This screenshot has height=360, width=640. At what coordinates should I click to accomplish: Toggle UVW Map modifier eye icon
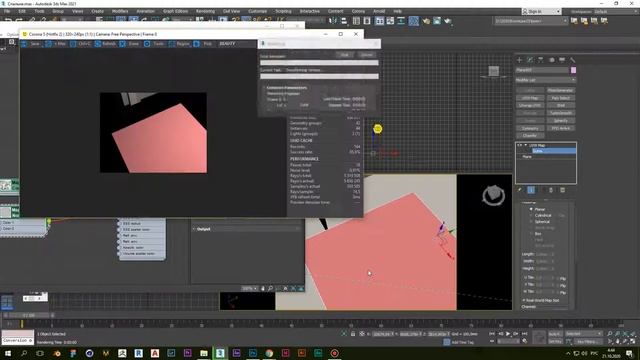click(520, 145)
